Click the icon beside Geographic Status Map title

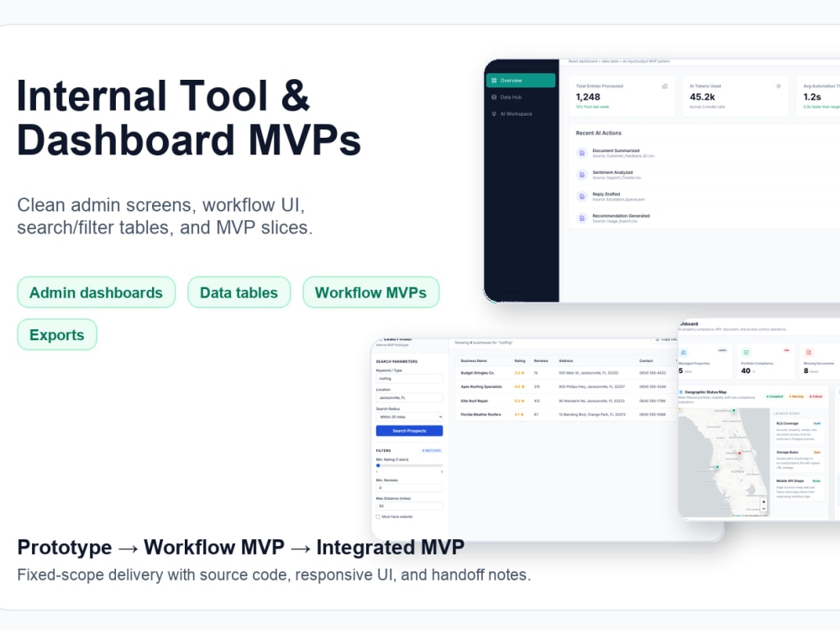pyautogui.click(x=681, y=392)
